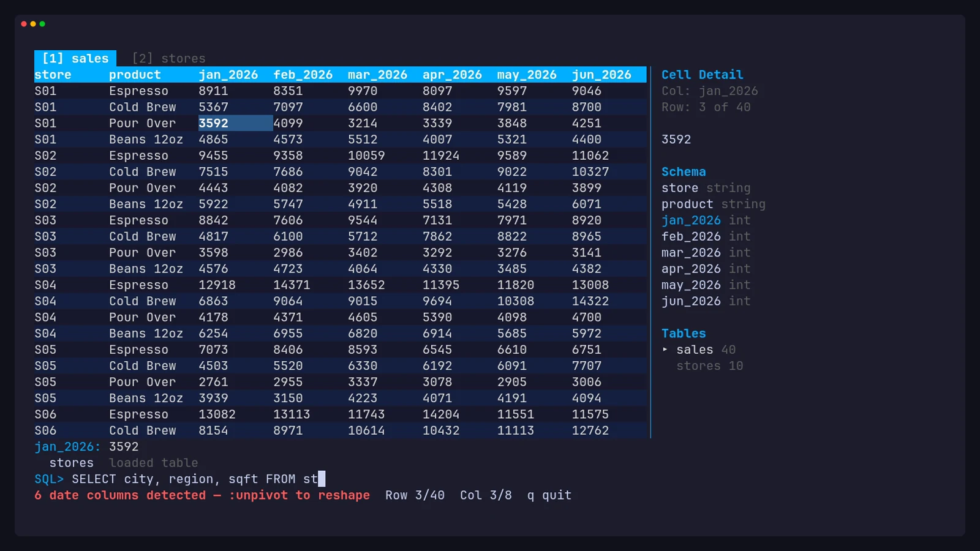Select cell value 14322
This screenshot has width=980, height=551.
pyautogui.click(x=590, y=301)
